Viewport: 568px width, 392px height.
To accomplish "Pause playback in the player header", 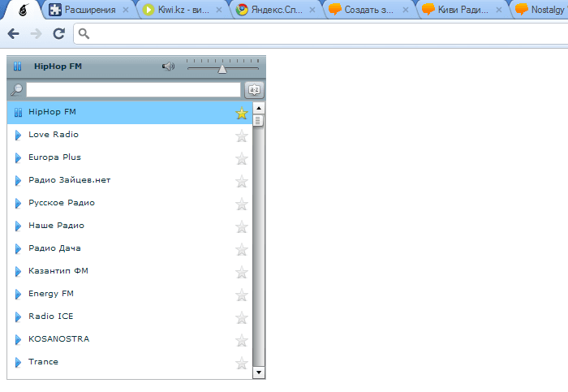I will 17,67.
